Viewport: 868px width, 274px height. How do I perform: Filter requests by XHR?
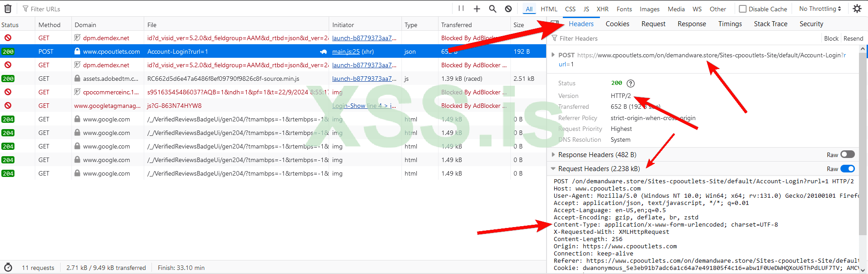pyautogui.click(x=602, y=9)
